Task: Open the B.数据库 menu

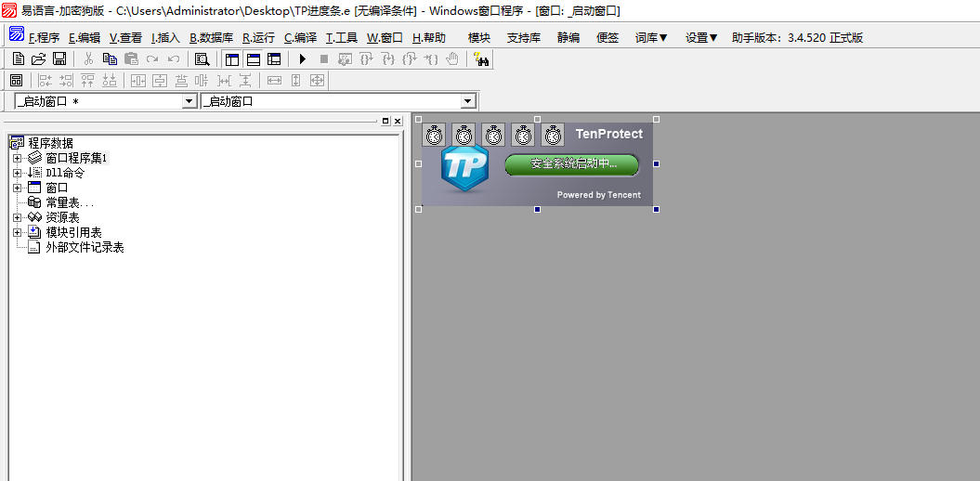Action: 211,37
